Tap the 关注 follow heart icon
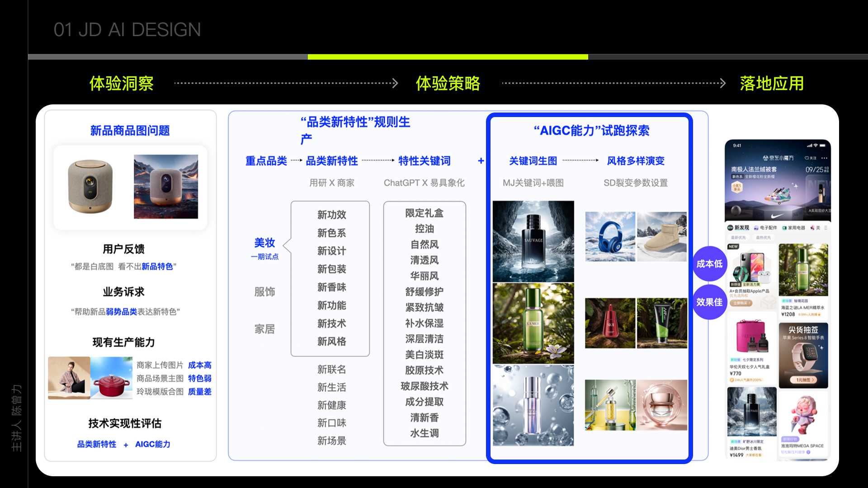868x488 pixels. click(x=807, y=158)
